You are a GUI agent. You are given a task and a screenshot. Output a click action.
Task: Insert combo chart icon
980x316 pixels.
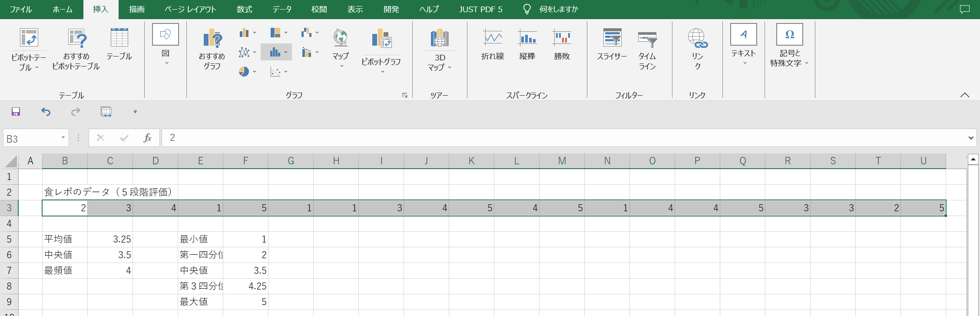coord(307,52)
